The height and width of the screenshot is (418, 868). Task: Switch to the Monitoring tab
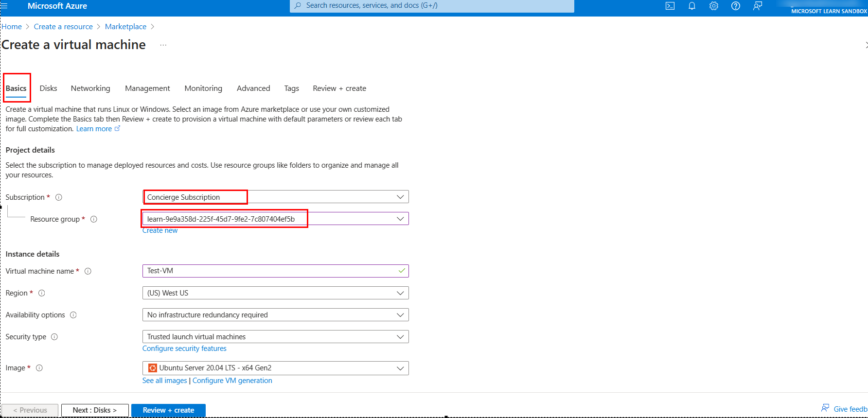[x=203, y=88]
